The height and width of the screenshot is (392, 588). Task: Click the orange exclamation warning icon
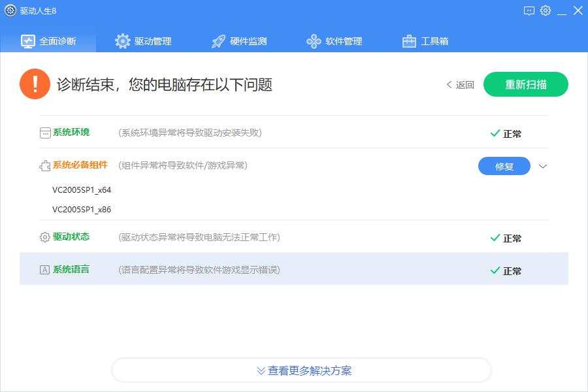point(35,84)
